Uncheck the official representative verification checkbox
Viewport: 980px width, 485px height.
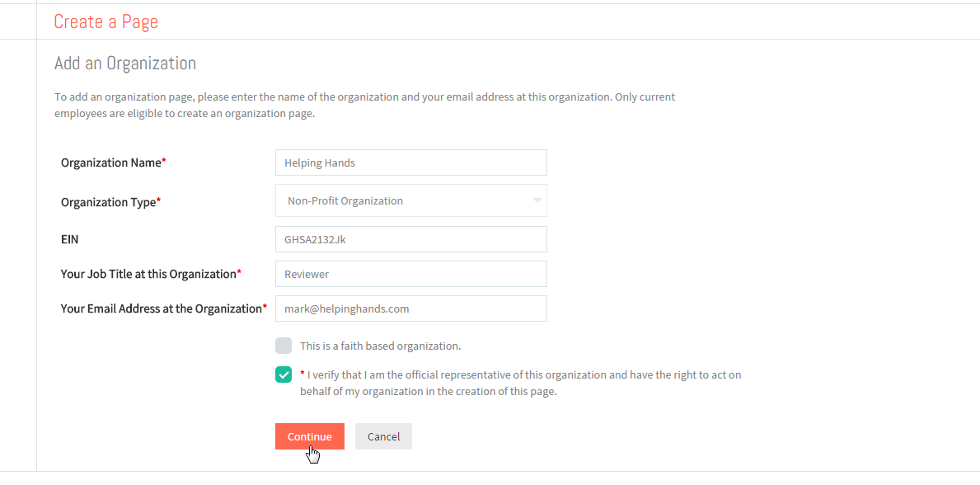point(284,374)
